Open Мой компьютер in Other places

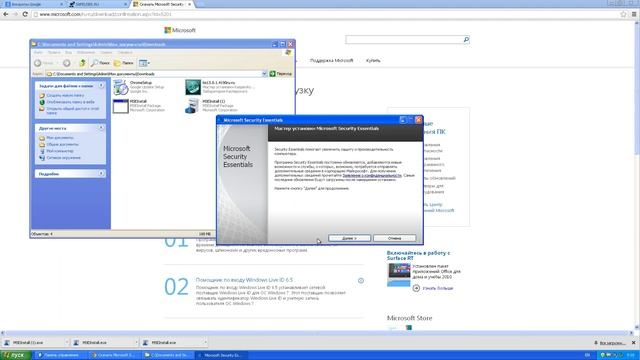[x=60, y=151]
